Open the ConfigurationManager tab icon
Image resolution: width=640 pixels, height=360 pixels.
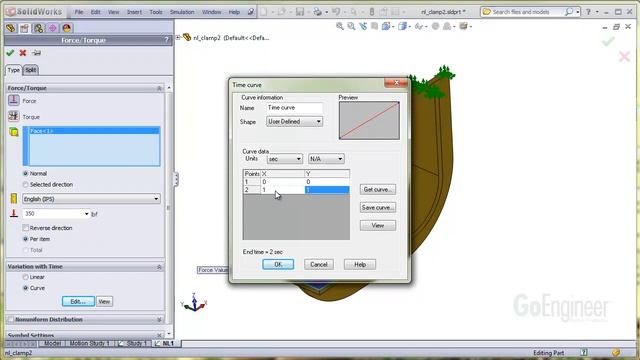coord(39,28)
